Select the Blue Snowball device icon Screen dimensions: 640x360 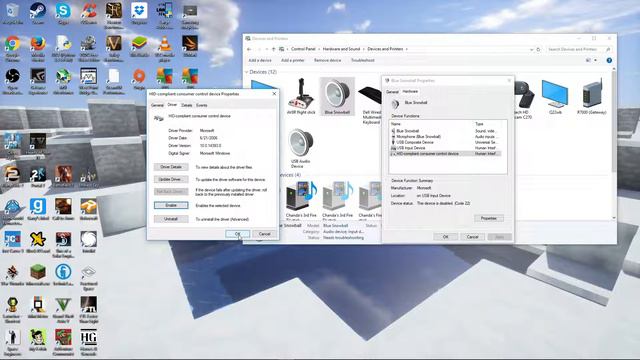(337, 96)
